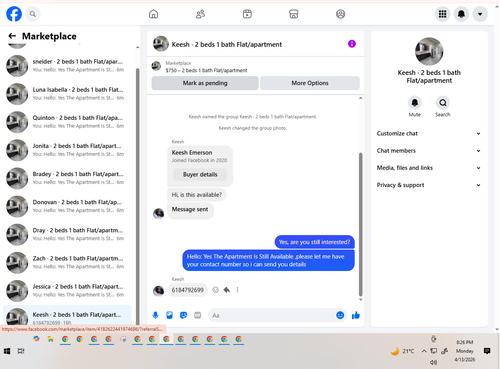Choose a GIF with the GIF icon
This screenshot has width=500, height=369.
click(198, 315)
